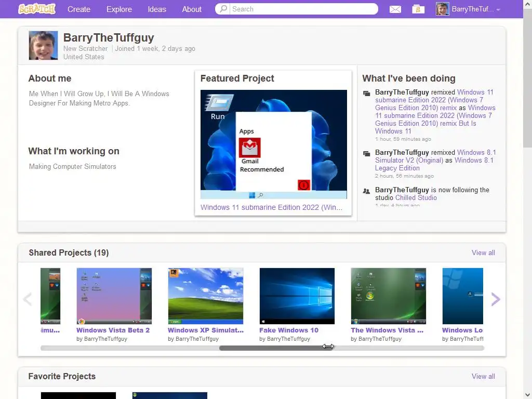The width and height of the screenshot is (532, 399).
Task: Click the first favorite project dark thumbnail
Action: point(78,395)
